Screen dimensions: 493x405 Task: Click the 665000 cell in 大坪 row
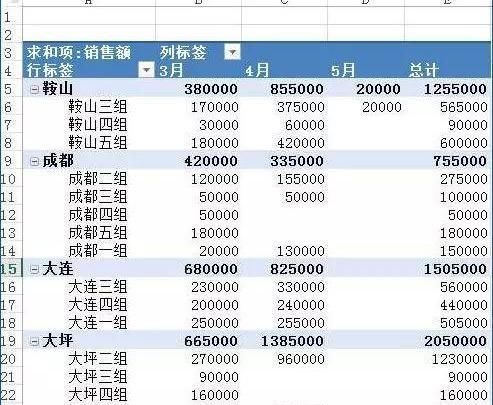click(x=211, y=341)
